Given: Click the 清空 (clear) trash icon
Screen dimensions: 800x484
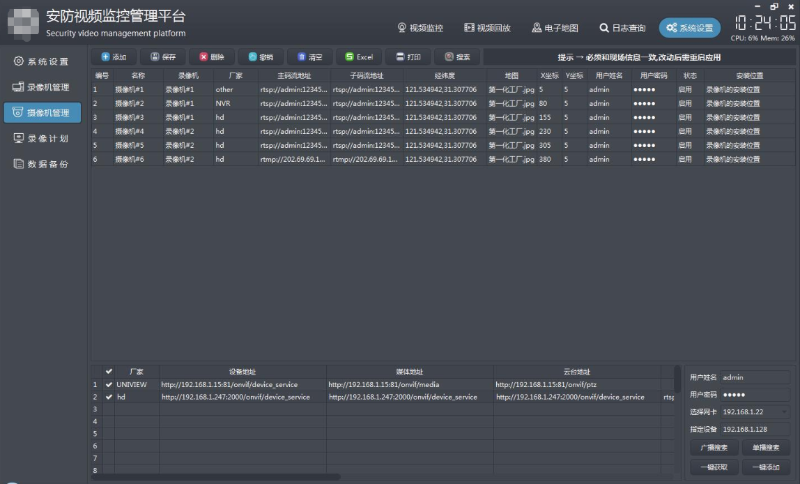Looking at the screenshot, I should (302, 57).
